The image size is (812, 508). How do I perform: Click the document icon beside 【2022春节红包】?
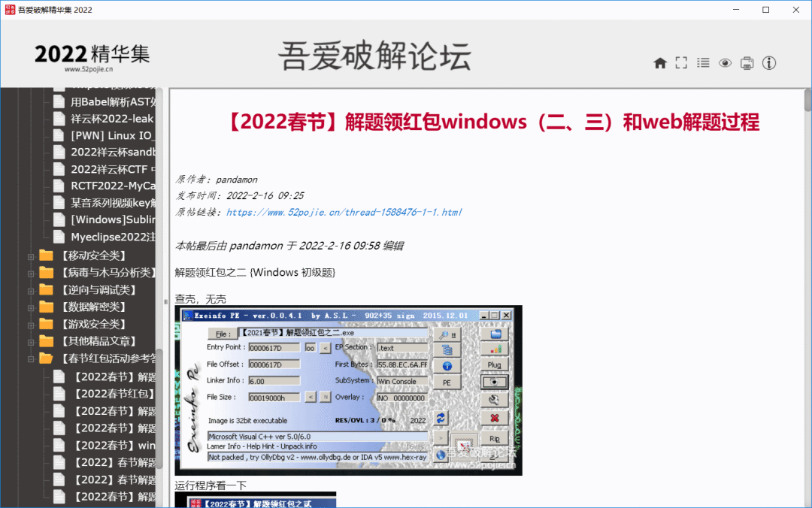click(x=59, y=394)
